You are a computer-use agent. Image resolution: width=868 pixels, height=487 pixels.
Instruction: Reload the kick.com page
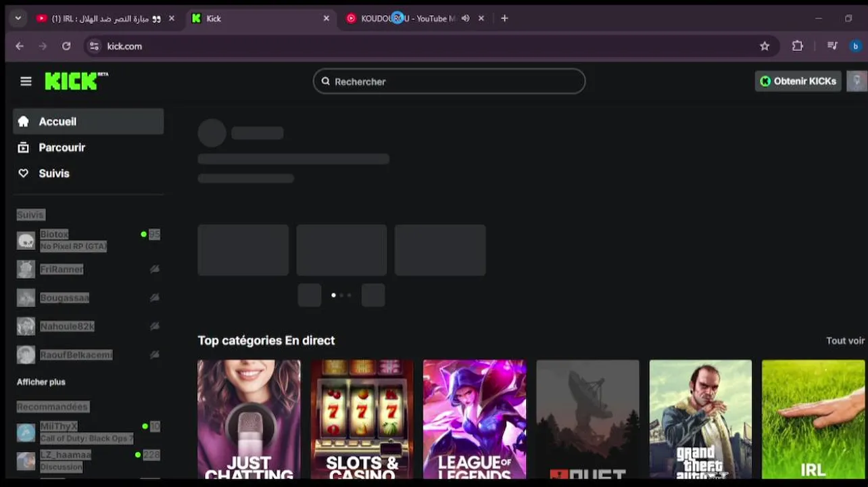coord(66,46)
